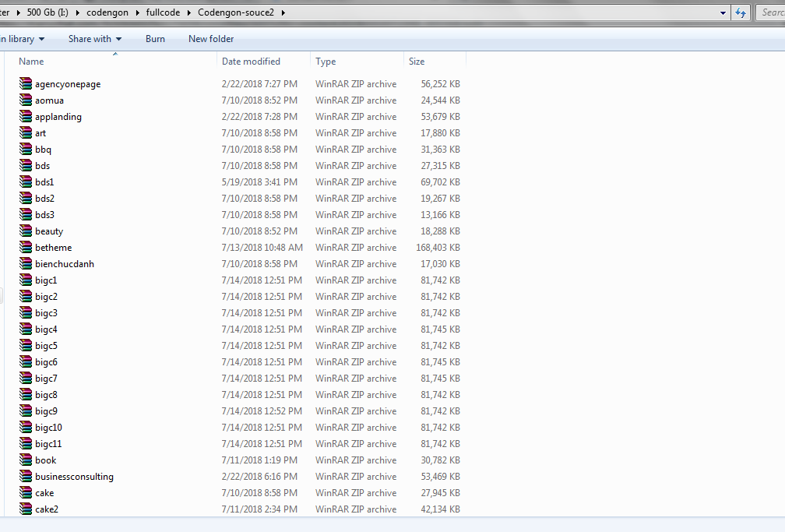Expand breadcrumb arrow after codengon
785x532 pixels.
tap(137, 12)
